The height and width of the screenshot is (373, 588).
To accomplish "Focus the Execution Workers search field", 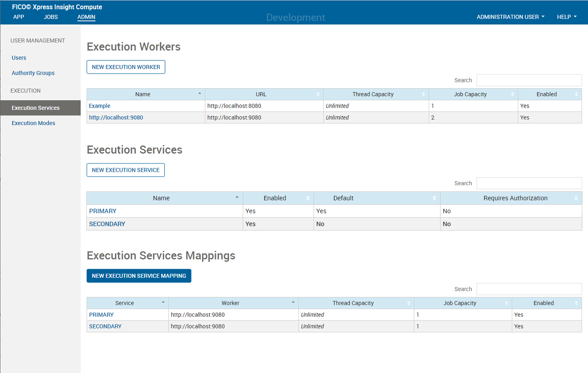I will pos(529,80).
